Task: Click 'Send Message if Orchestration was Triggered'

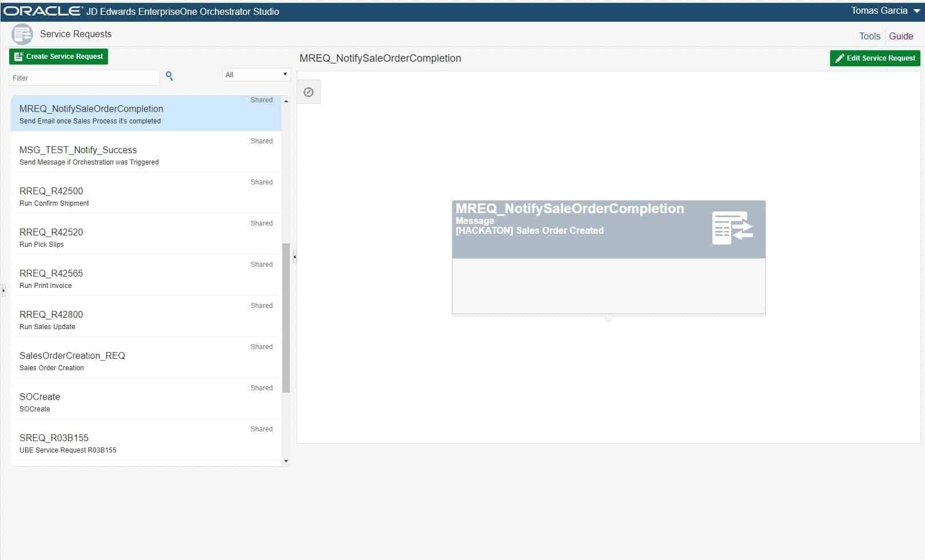Action: pos(89,162)
